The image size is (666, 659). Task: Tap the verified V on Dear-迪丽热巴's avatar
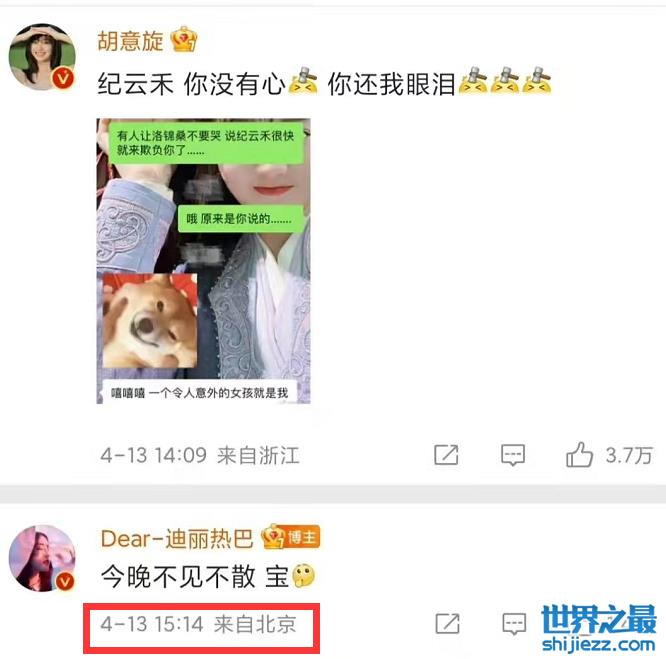click(64, 581)
